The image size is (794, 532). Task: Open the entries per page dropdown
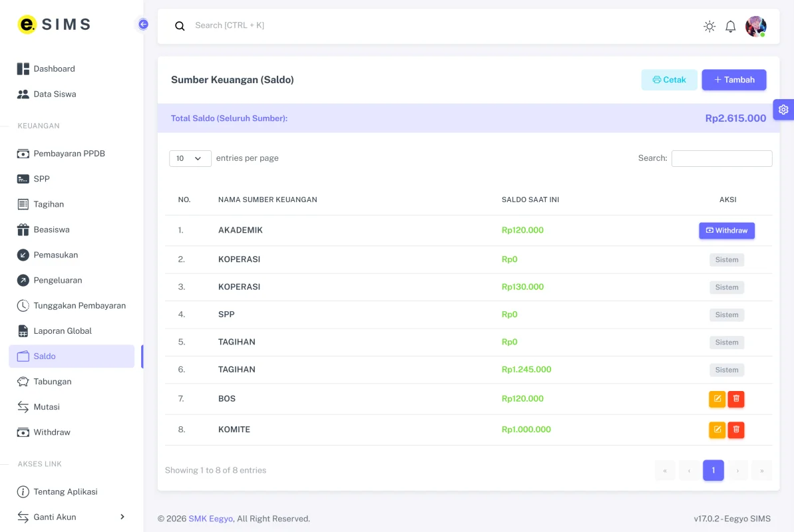190,158
